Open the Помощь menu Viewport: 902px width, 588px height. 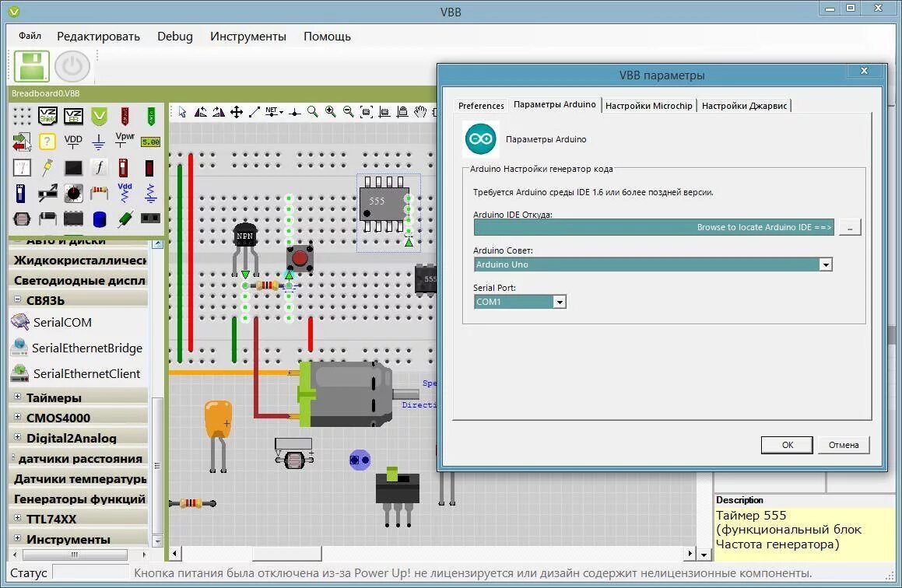click(x=328, y=37)
